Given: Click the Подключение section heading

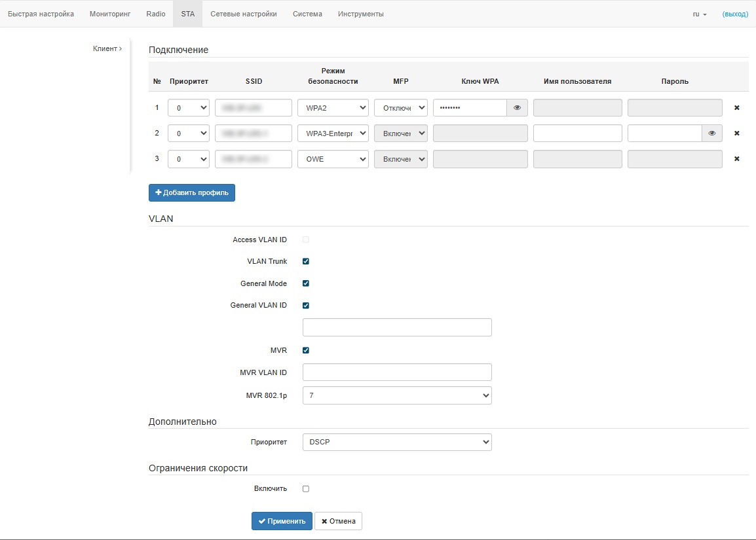Looking at the screenshot, I should point(178,50).
